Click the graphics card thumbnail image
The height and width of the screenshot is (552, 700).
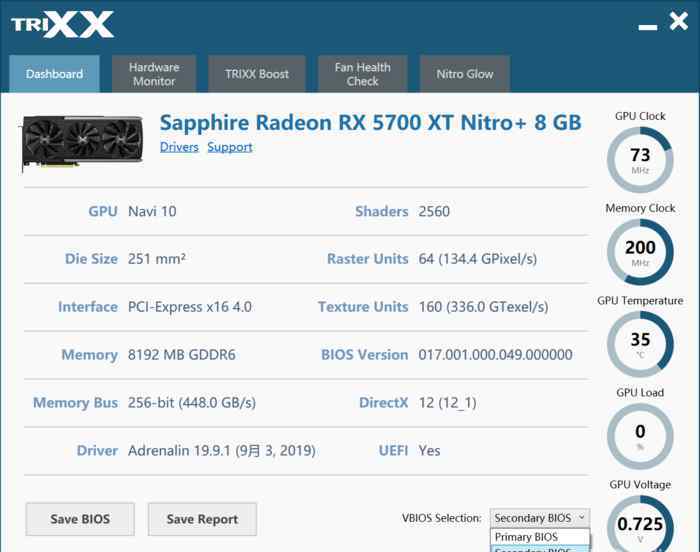tap(81, 142)
